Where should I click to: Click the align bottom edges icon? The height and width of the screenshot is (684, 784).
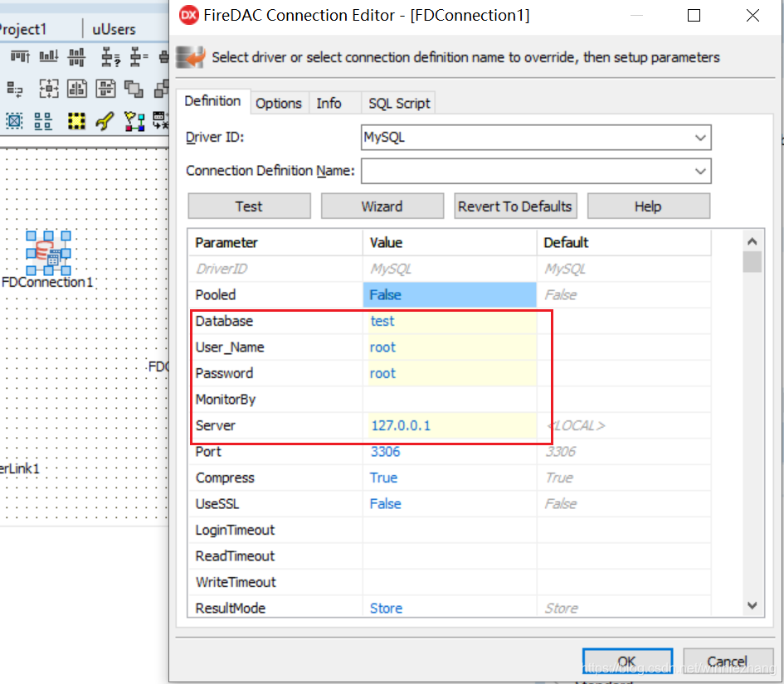[x=48, y=57]
